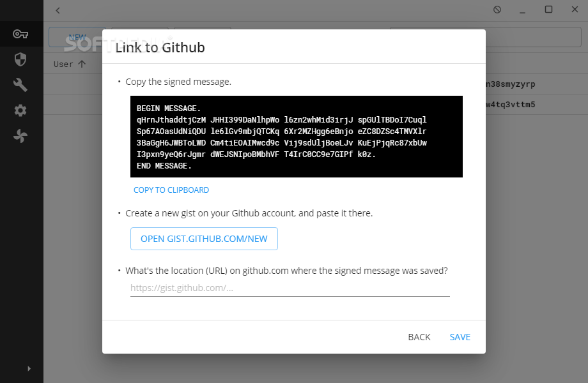Screen dimensions: 588x383
Task: Maximize the application window
Action: tap(548, 10)
